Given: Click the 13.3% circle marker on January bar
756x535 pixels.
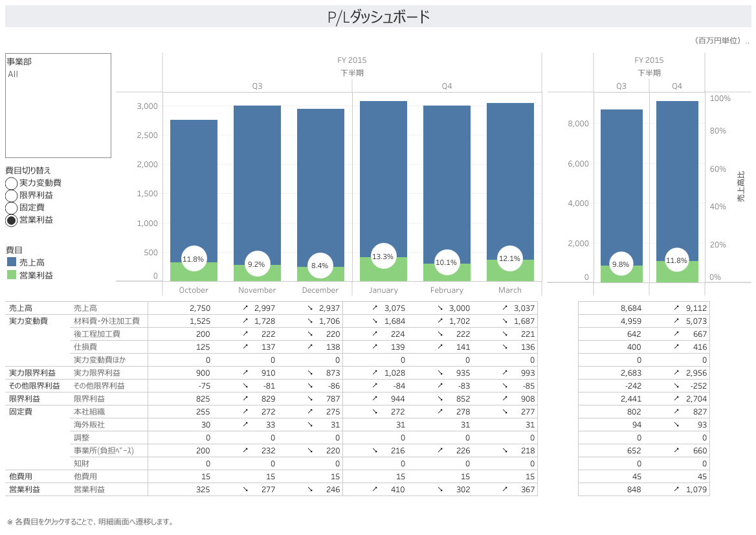Looking at the screenshot, I should 383,256.
